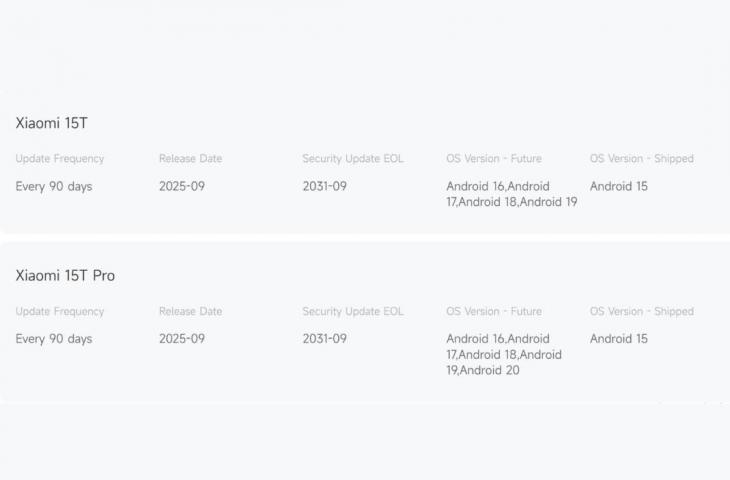Click Release Date label in Xiaomi 15T card
730x480 pixels.
coord(190,159)
